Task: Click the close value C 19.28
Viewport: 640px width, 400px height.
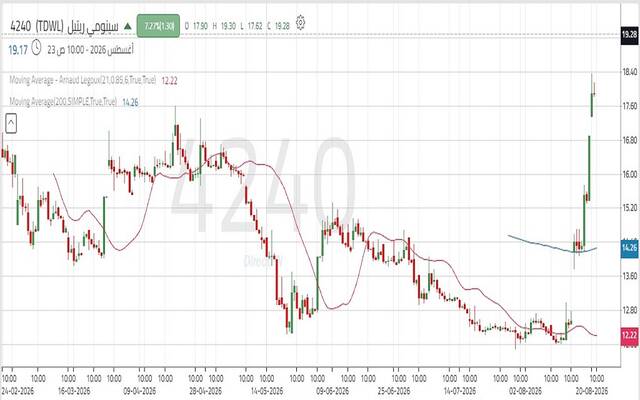Action: [x=278, y=26]
